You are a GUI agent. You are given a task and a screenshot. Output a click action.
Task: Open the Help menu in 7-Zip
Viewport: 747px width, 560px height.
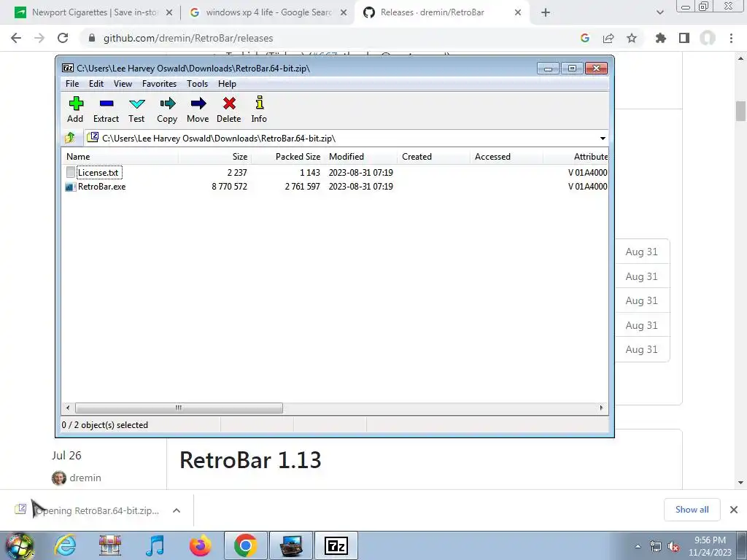(228, 84)
